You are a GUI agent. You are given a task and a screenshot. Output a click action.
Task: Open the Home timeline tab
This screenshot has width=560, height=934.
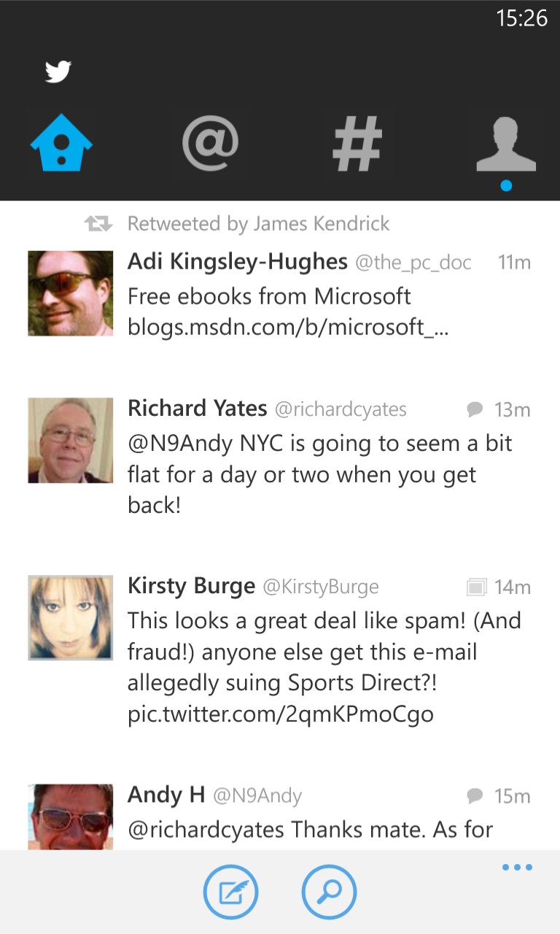point(61,143)
